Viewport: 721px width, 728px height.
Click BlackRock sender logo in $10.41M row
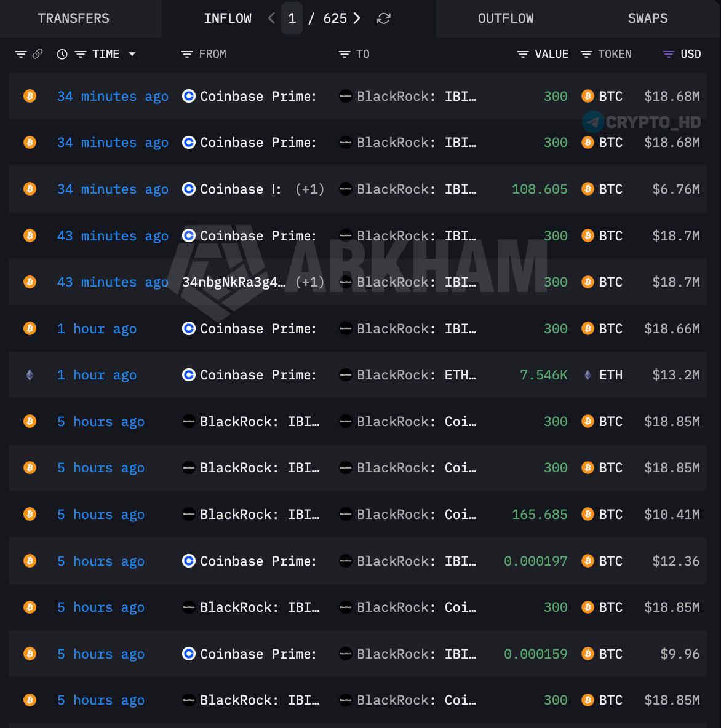pos(189,514)
